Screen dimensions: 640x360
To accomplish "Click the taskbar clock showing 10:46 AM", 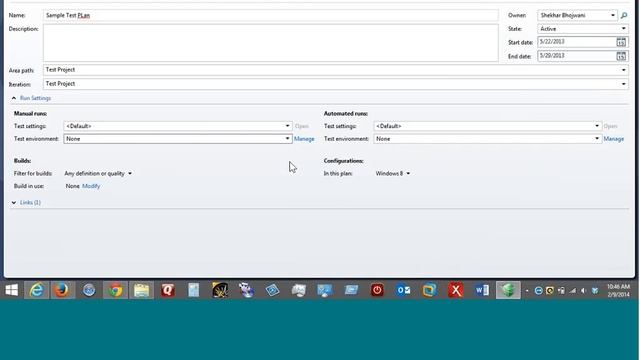I will 618,291.
